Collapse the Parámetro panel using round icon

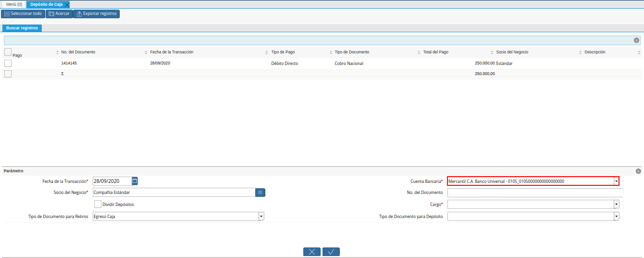[x=638, y=171]
